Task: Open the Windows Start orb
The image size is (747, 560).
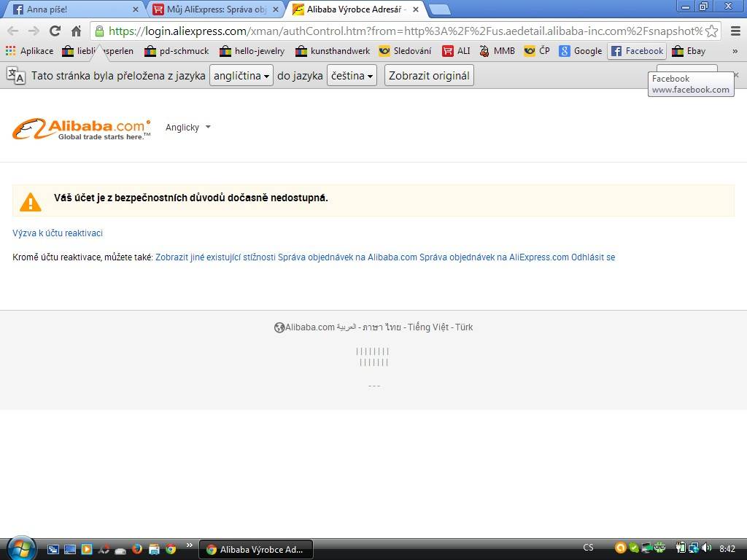Action: click(20, 548)
